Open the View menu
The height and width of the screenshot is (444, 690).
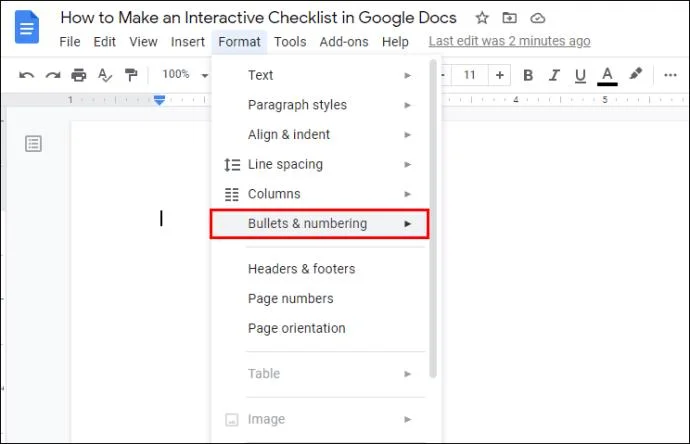143,42
